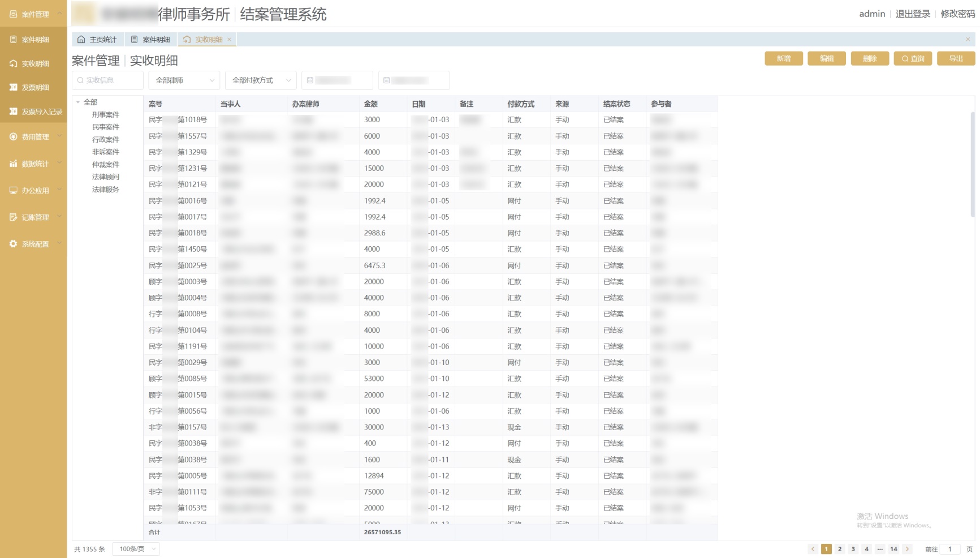The image size is (980, 558).
Task: Go to page 3
Action: pyautogui.click(x=853, y=549)
